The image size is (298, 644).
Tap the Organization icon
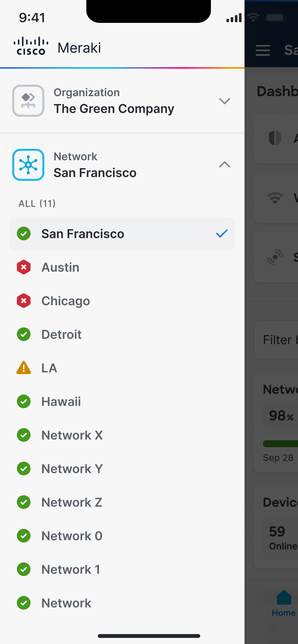28,101
